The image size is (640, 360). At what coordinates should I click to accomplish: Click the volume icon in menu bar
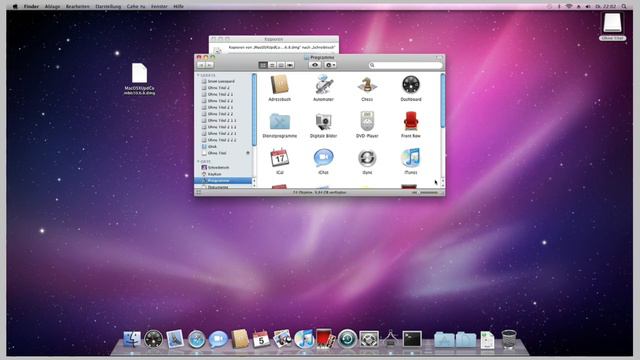pos(588,7)
